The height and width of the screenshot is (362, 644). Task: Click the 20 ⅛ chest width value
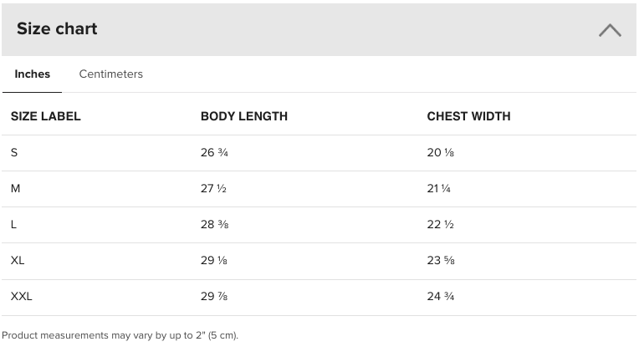440,153
